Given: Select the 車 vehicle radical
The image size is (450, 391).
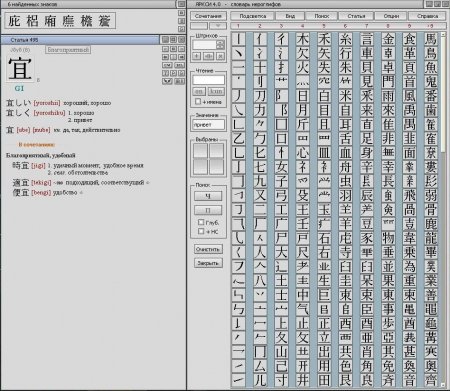Looking at the screenshot, I should click(x=367, y=53).
